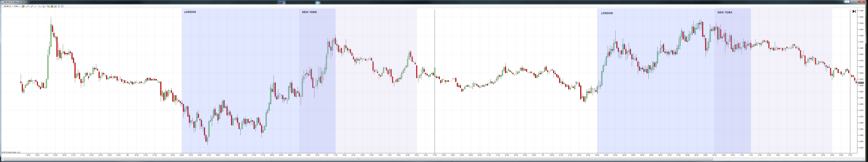Click the second NEW YORK session label
This screenshot has width=868, height=162.
(x=725, y=12)
